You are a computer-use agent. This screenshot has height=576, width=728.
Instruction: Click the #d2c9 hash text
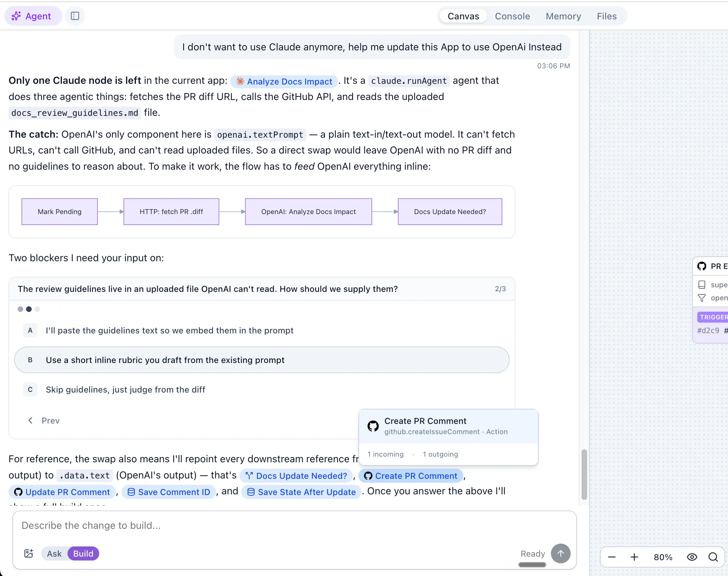[x=708, y=331]
